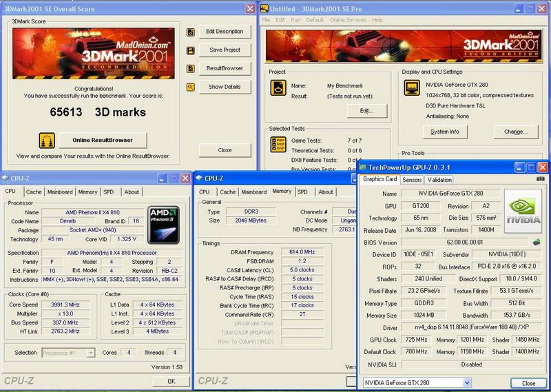
Task: Click the Save Project floppy icon
Action: point(191,50)
